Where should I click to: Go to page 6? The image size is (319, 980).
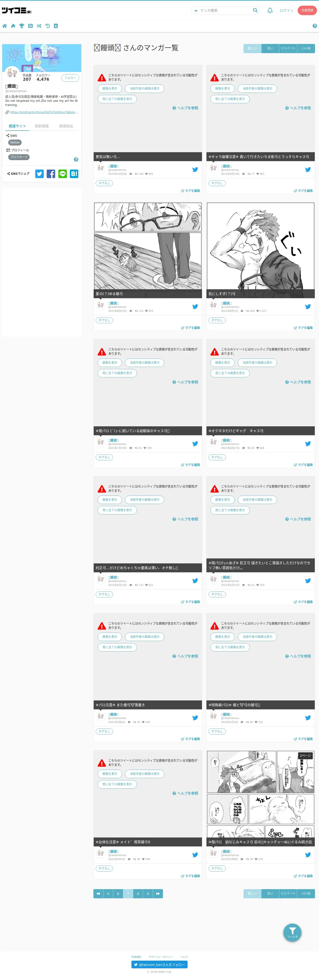click(x=118, y=894)
